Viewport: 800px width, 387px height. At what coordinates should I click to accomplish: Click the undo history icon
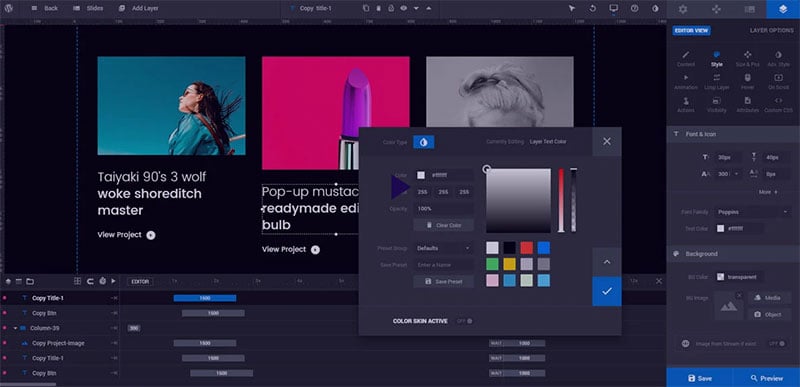click(592, 9)
